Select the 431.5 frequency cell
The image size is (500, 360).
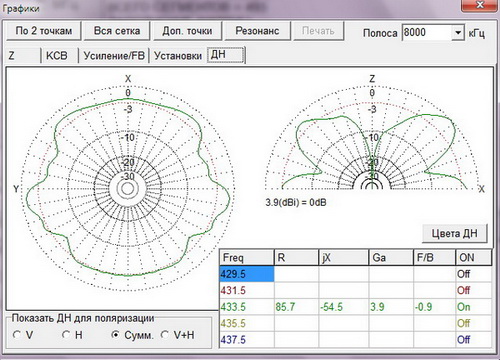tap(247, 290)
